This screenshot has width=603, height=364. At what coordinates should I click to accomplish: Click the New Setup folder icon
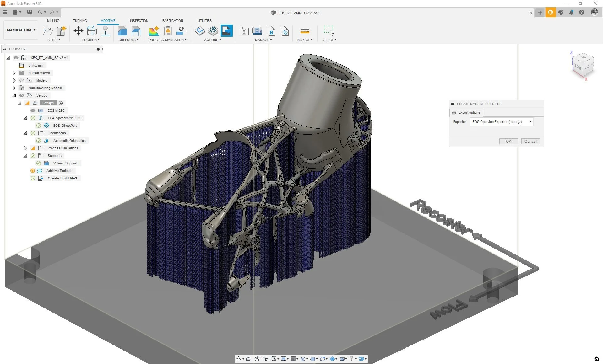[x=47, y=31]
